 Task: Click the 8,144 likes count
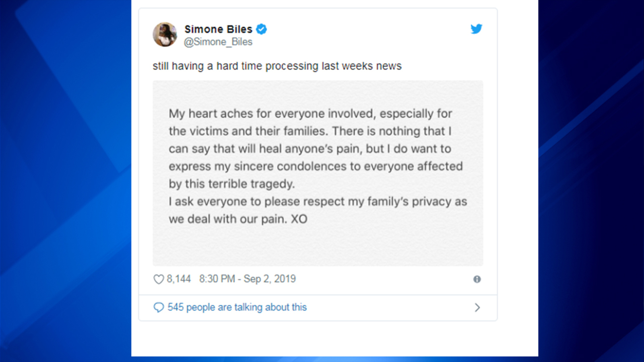[x=179, y=279]
